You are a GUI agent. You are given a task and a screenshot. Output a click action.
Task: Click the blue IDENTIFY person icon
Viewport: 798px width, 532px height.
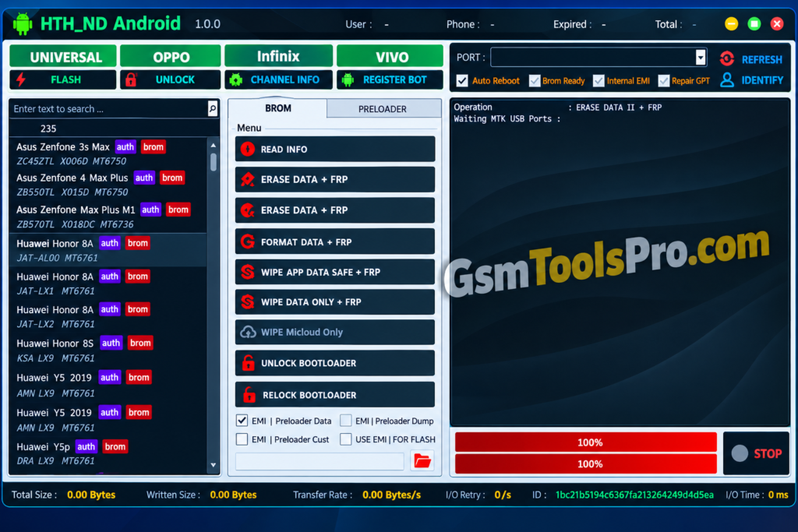[x=727, y=80]
